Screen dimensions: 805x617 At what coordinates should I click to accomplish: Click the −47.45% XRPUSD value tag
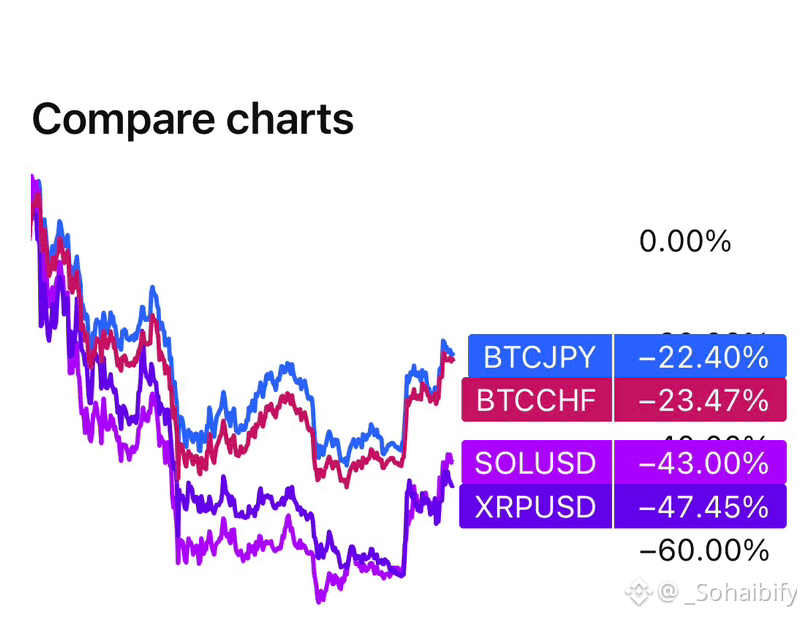point(701,507)
